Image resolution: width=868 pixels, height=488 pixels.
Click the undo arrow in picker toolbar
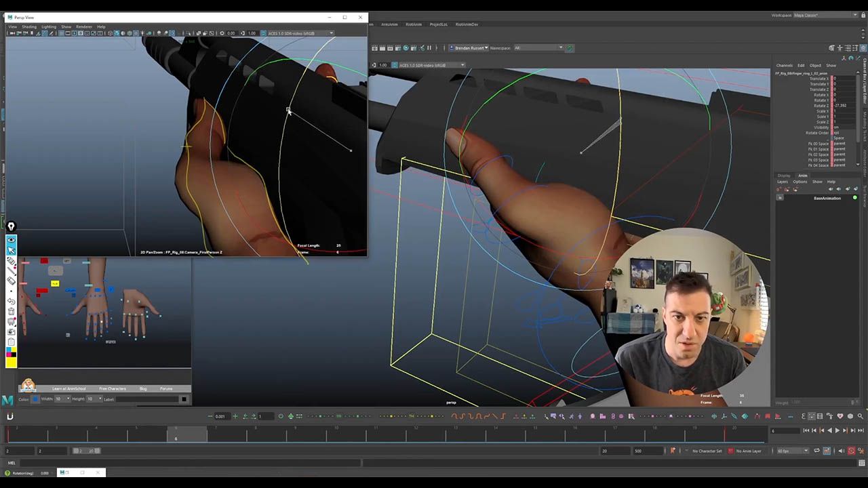(11, 301)
